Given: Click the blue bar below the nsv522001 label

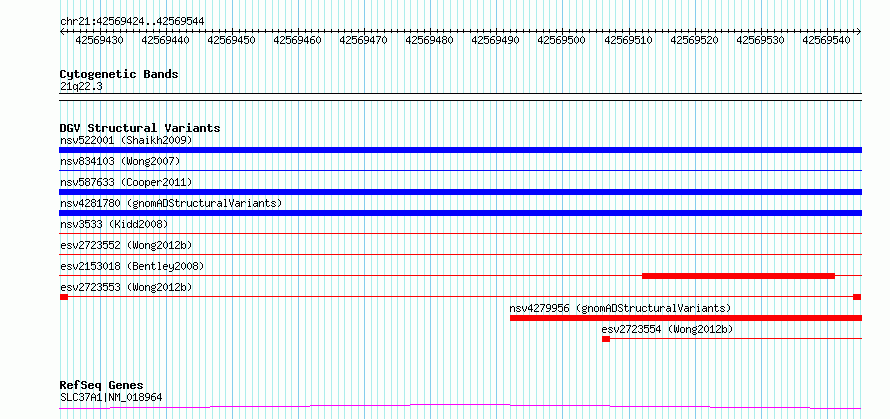Looking at the screenshot, I should click(460, 150).
